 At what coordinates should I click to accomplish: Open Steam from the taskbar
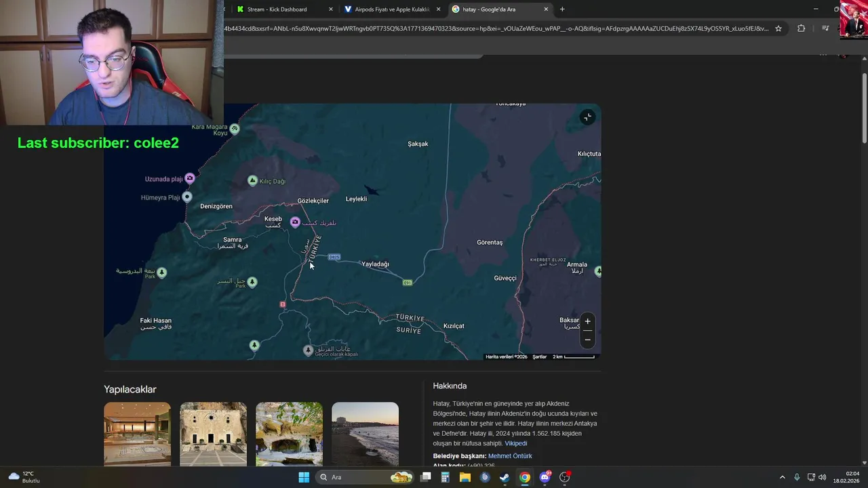click(x=505, y=477)
